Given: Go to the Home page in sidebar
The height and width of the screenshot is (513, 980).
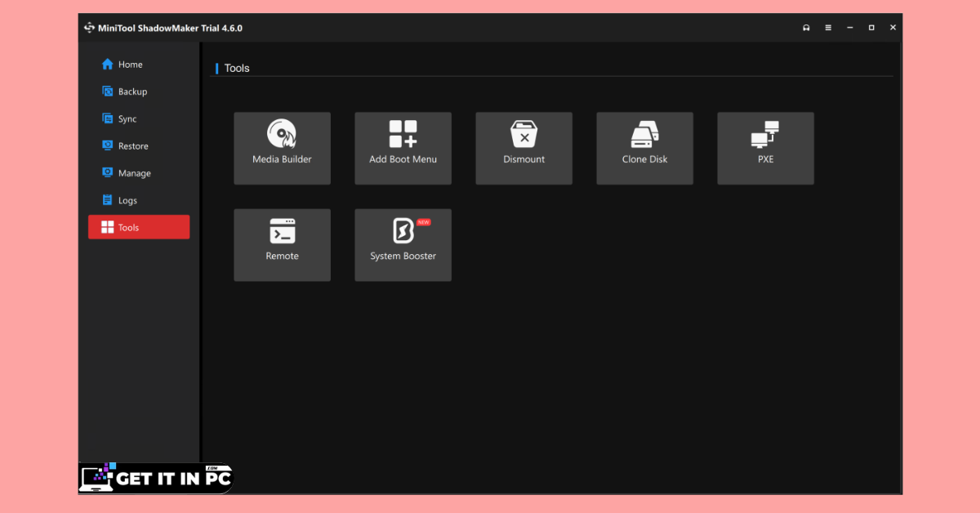Looking at the screenshot, I should click(139, 65).
